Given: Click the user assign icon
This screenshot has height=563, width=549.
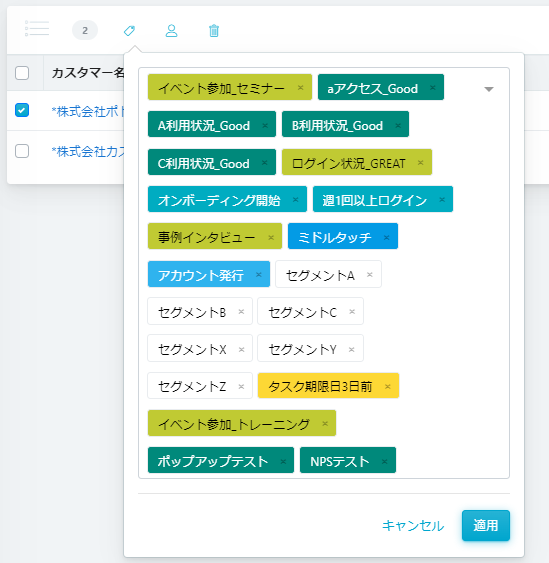Looking at the screenshot, I should click(x=171, y=31).
